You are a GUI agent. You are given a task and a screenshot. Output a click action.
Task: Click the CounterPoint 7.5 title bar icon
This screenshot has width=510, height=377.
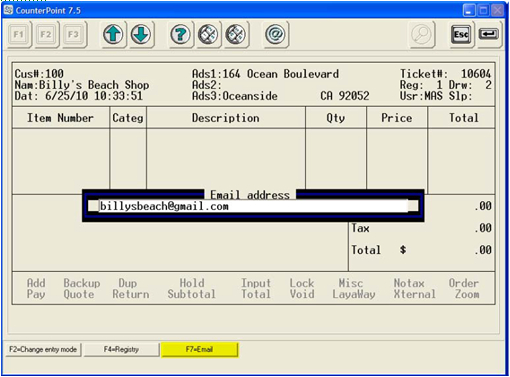pos(8,10)
